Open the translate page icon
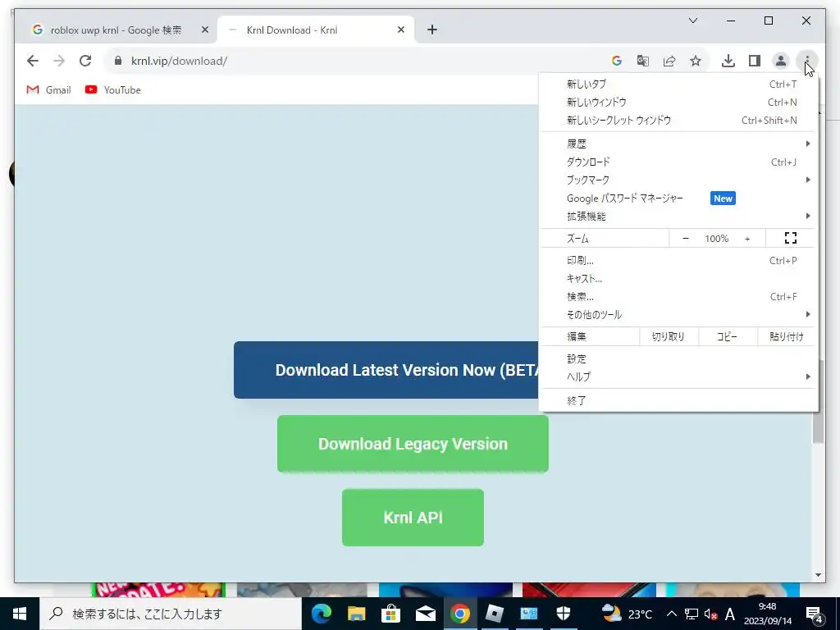Screen dimensions: 840x630 pos(643,61)
